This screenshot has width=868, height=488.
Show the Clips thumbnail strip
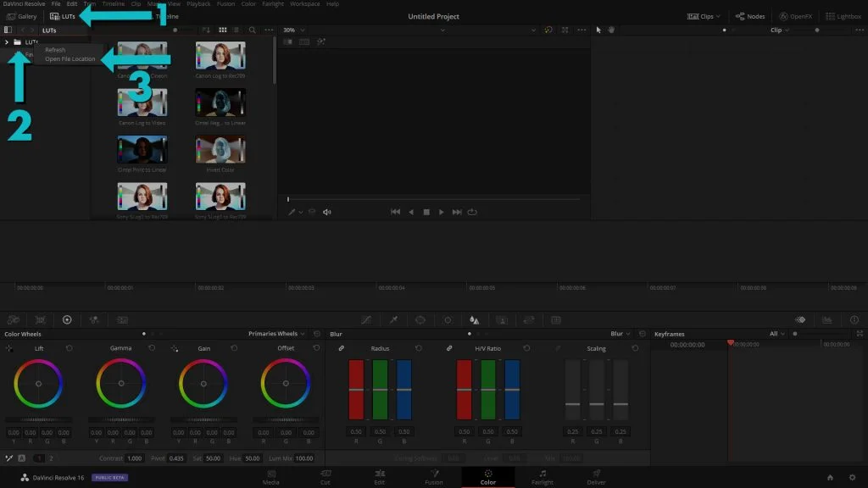pos(704,17)
